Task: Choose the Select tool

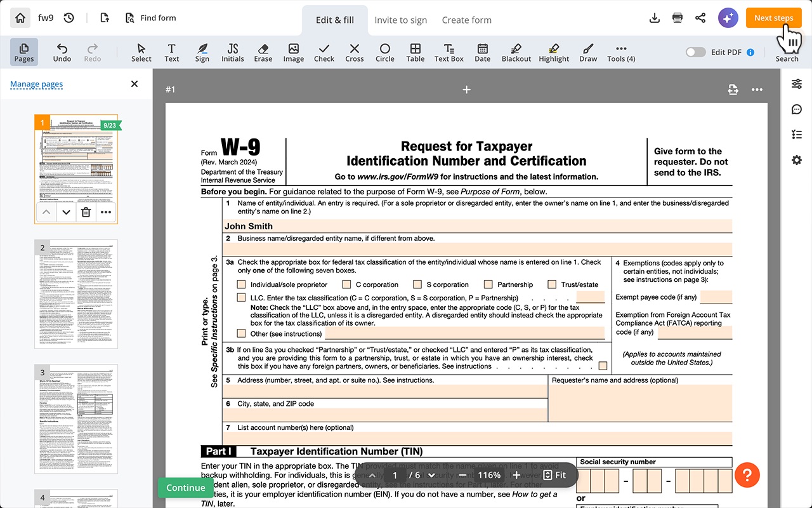Action: tap(141, 52)
